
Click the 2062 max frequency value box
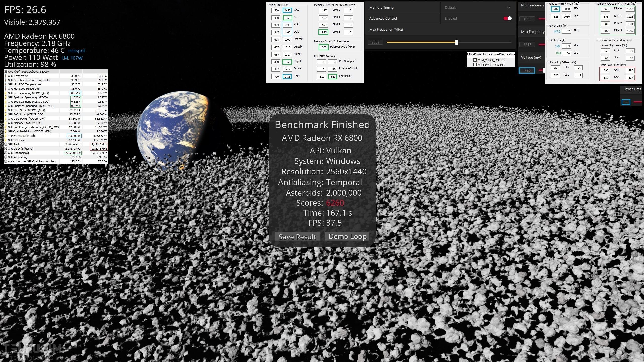tap(375, 42)
